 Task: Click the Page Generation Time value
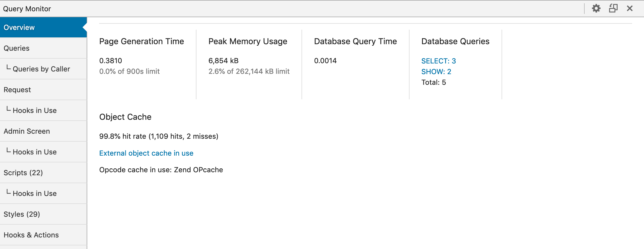(110, 60)
